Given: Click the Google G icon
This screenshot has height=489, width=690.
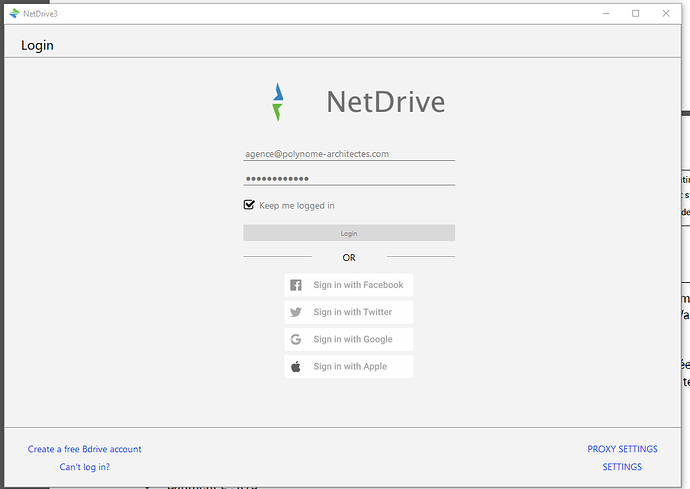Looking at the screenshot, I should [296, 339].
